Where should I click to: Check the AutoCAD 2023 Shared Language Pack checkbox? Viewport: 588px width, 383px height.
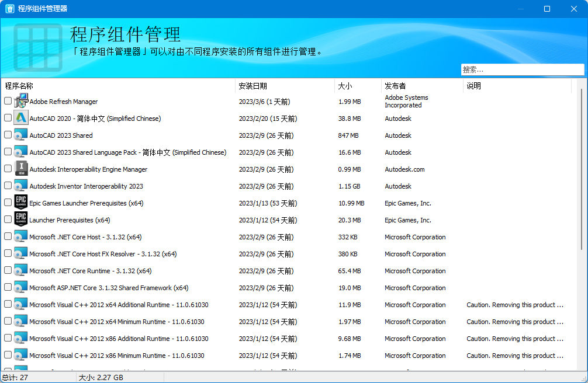coord(8,151)
